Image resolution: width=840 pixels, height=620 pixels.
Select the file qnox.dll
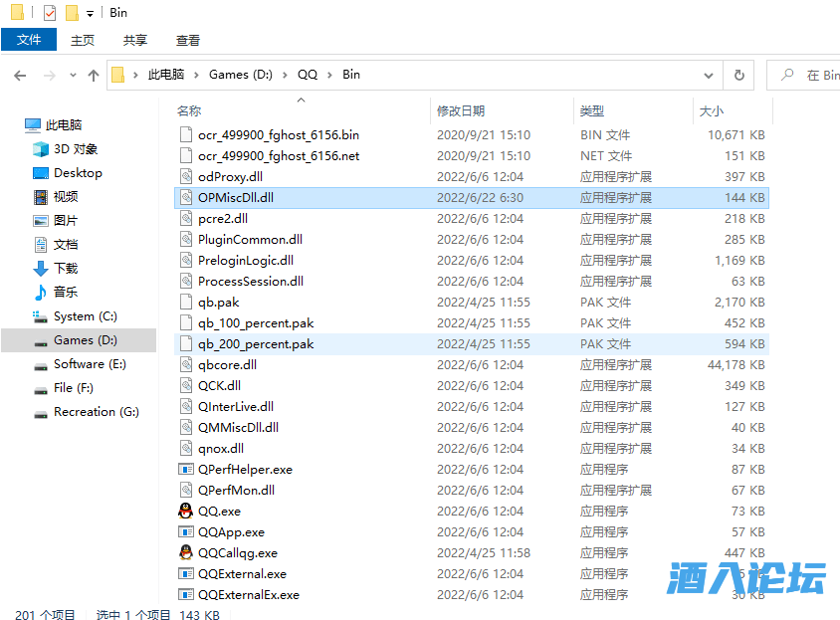point(472,448)
